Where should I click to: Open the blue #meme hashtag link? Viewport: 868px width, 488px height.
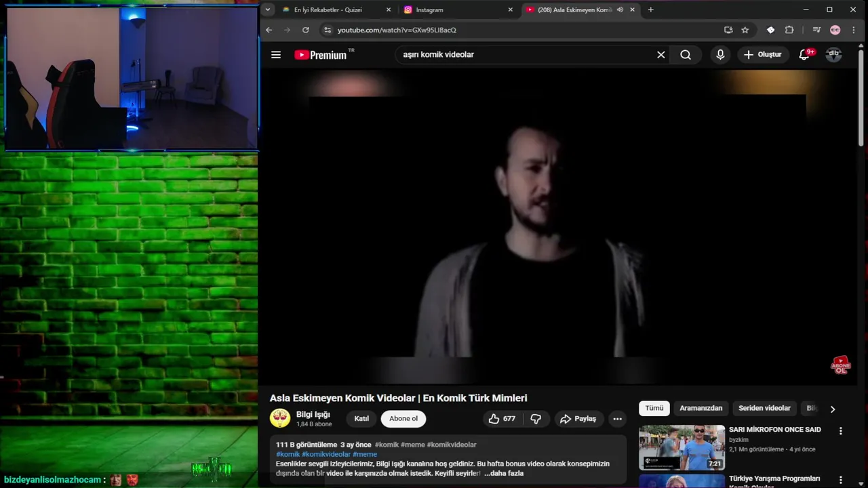click(x=365, y=454)
